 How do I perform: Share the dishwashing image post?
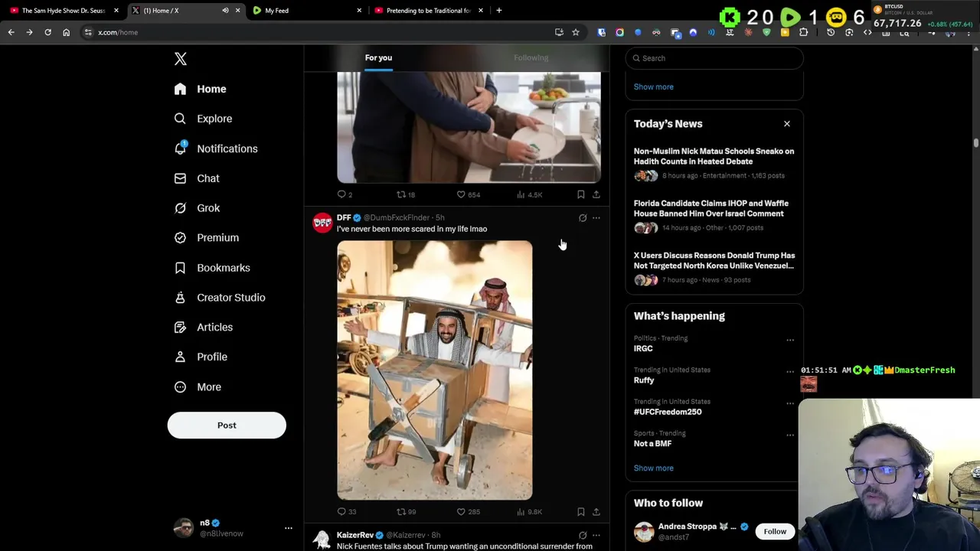click(x=596, y=194)
